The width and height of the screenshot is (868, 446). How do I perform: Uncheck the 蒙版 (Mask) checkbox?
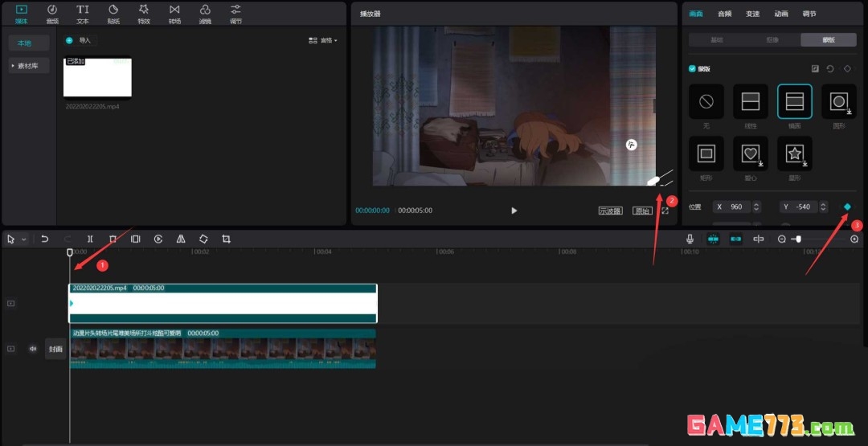692,68
